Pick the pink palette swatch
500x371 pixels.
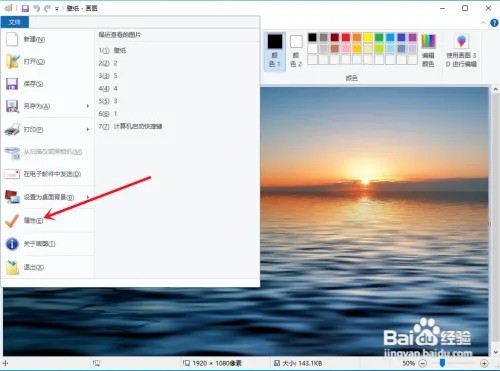pyautogui.click(x=346, y=49)
